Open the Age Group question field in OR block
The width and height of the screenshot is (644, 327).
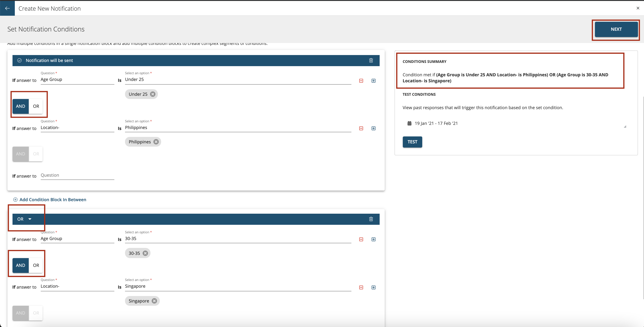[77, 239]
